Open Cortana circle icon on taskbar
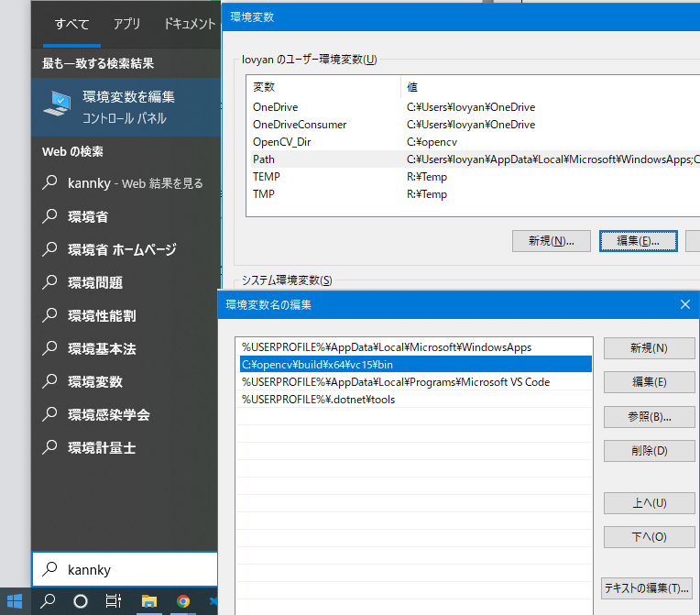Screen dimensions: 700x615 [x=81, y=601]
